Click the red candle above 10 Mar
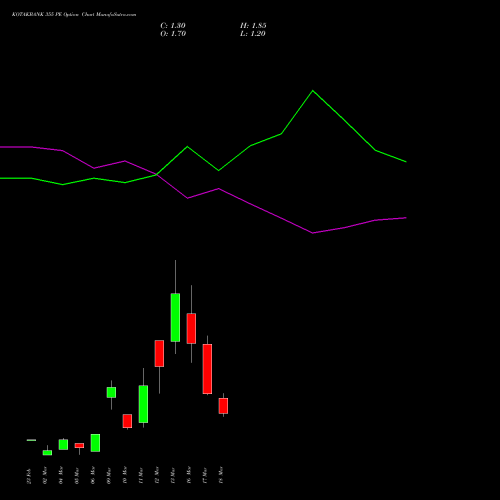 click(127, 421)
